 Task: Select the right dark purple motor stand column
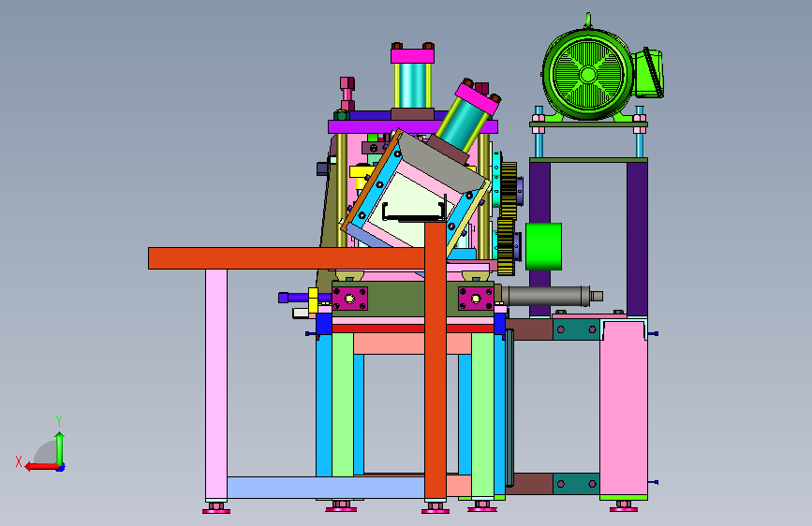coord(637,239)
